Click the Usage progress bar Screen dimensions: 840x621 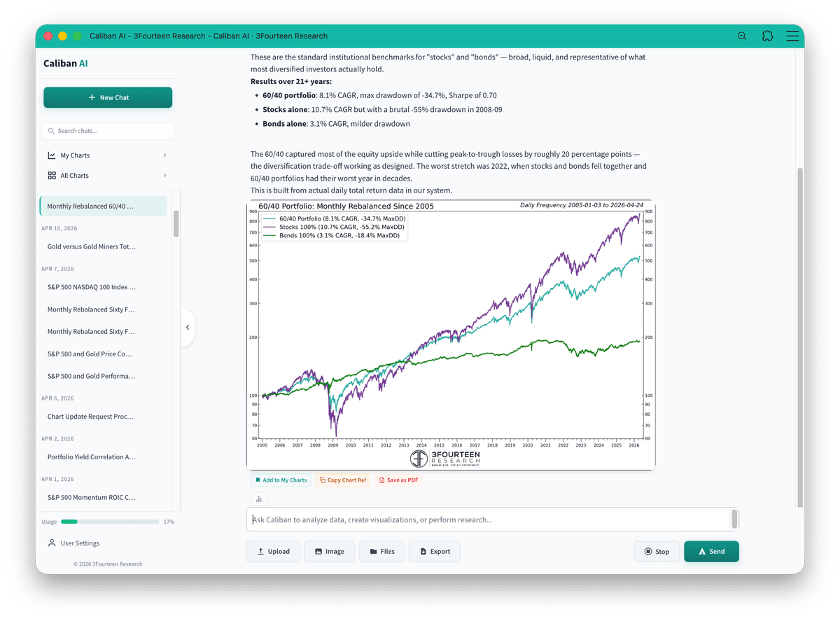pos(110,522)
